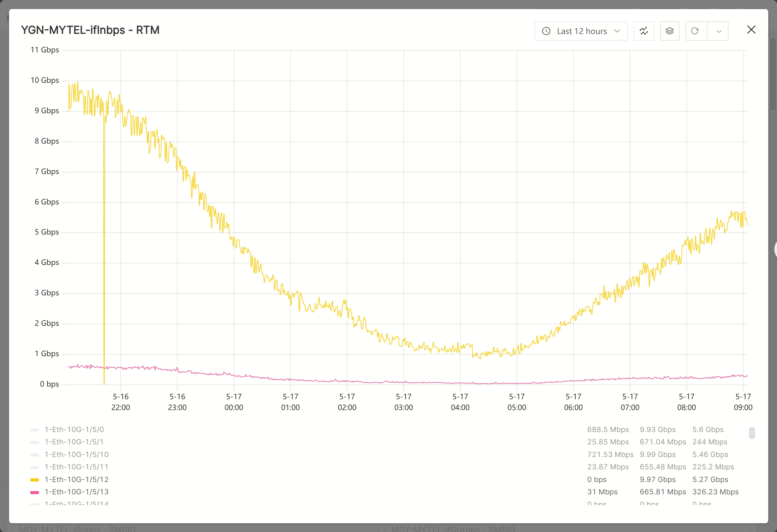Screen dimensions: 777x532
Task: Expand the refresh interval dropdown arrow
Action: (719, 31)
